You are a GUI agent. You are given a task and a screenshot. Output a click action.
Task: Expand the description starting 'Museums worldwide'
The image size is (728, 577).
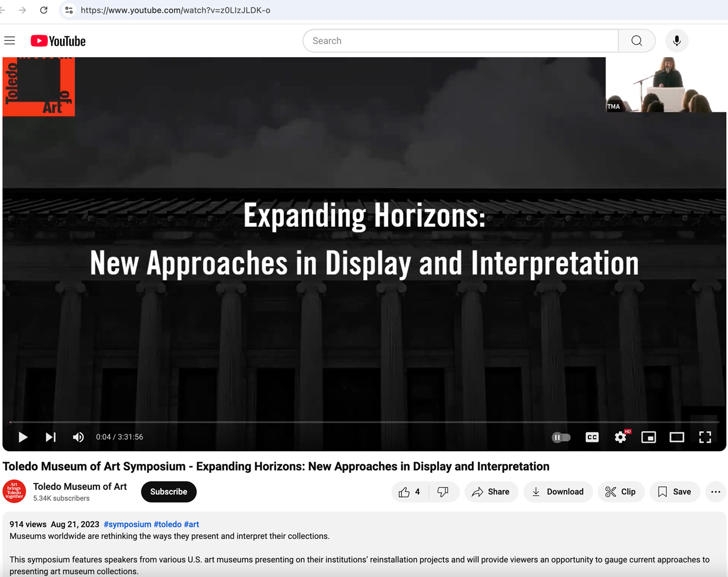[x=169, y=536]
